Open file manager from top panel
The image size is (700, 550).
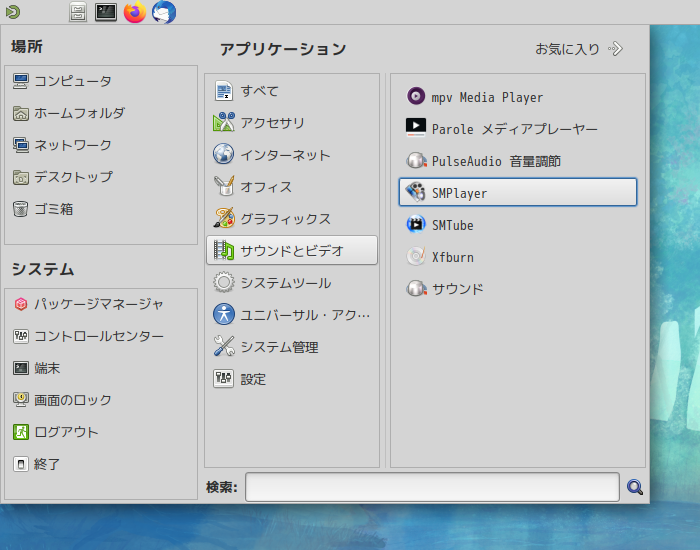(x=78, y=12)
